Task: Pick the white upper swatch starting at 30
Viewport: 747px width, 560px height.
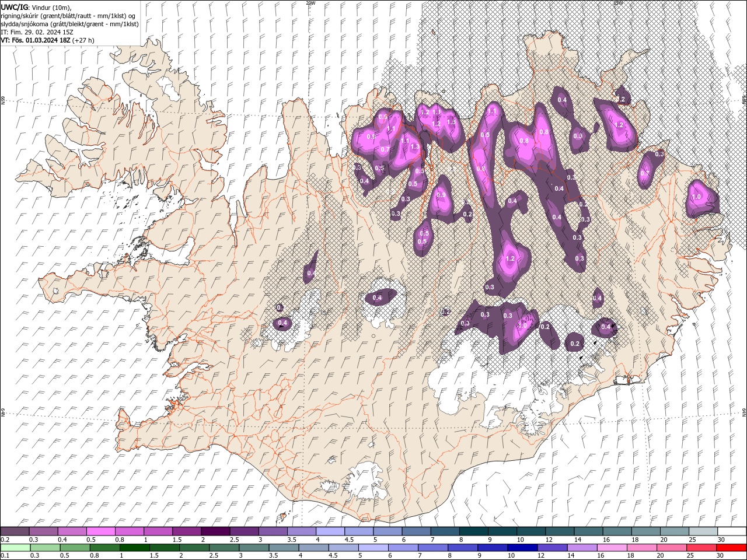Action: pyautogui.click(x=732, y=531)
